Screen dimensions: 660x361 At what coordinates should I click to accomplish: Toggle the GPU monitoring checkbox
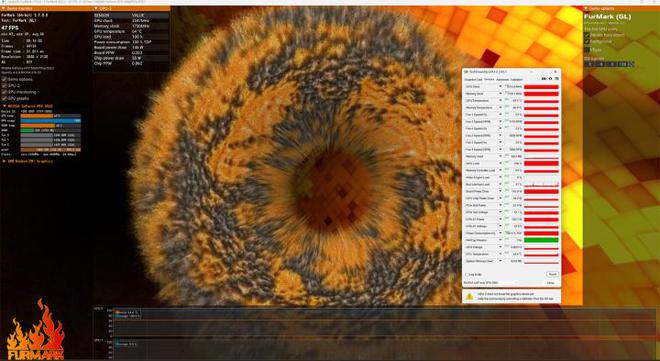pos(4,92)
